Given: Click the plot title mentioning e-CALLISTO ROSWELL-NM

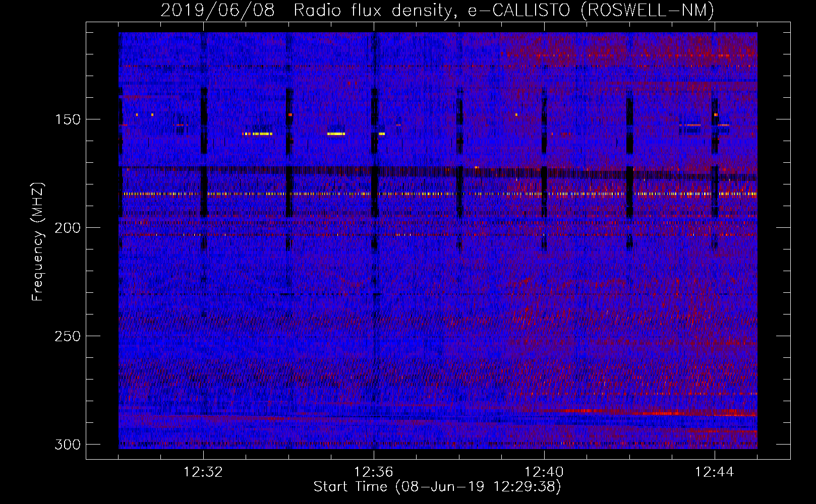Looking at the screenshot, I should point(437,10).
